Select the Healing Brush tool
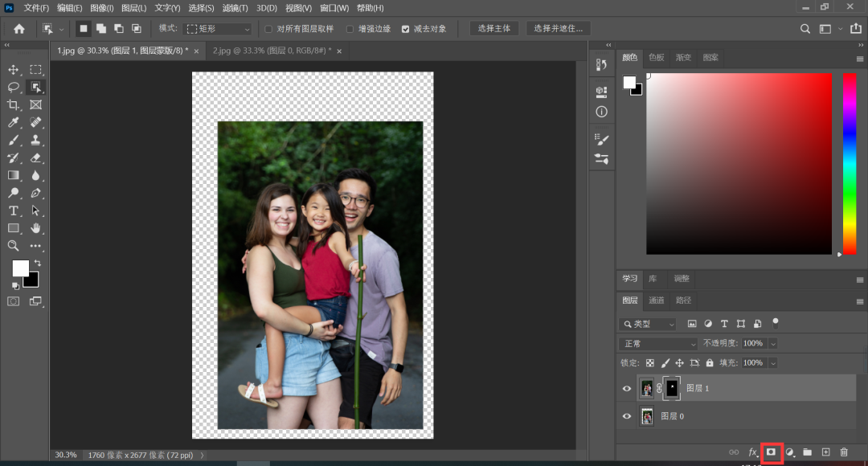The height and width of the screenshot is (466, 868). tap(36, 122)
